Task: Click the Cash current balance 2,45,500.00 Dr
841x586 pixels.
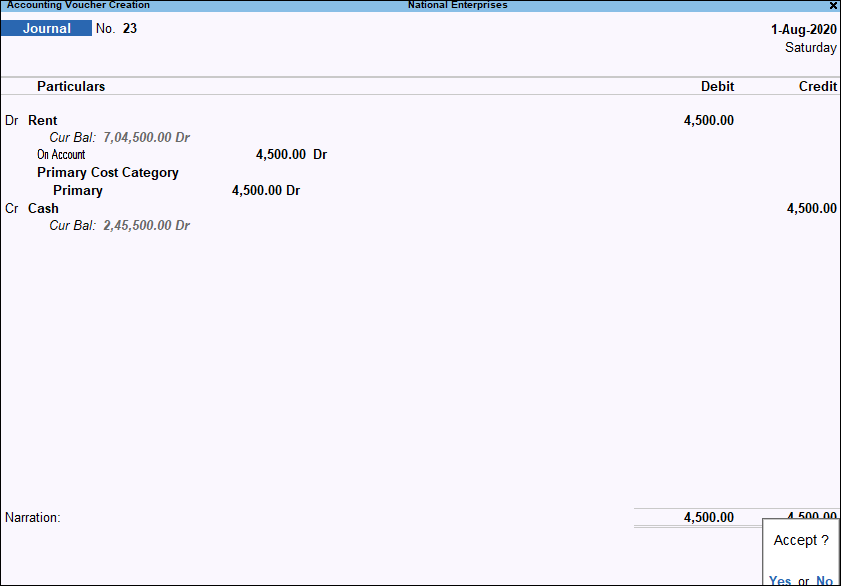Action: [x=146, y=225]
